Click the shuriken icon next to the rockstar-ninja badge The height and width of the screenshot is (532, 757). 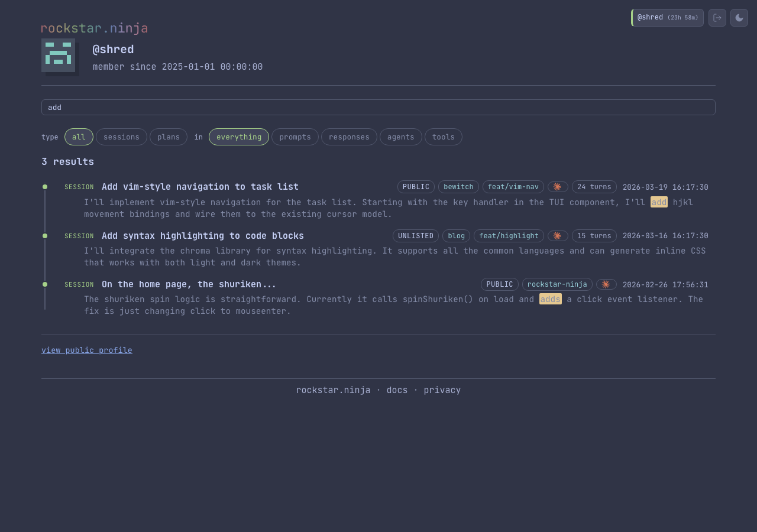pyautogui.click(x=606, y=284)
